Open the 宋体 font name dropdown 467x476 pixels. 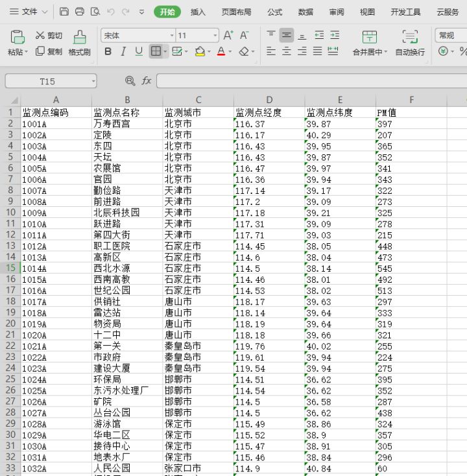[x=172, y=36]
